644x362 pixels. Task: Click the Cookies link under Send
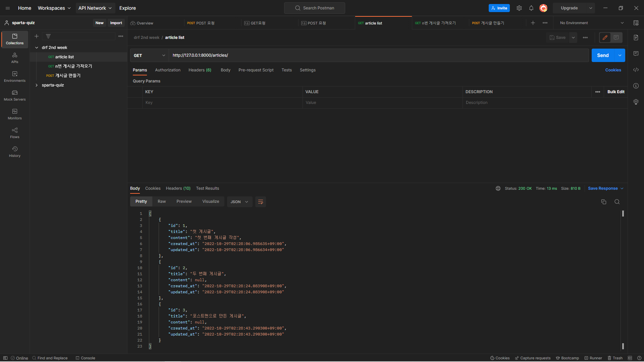pos(613,70)
